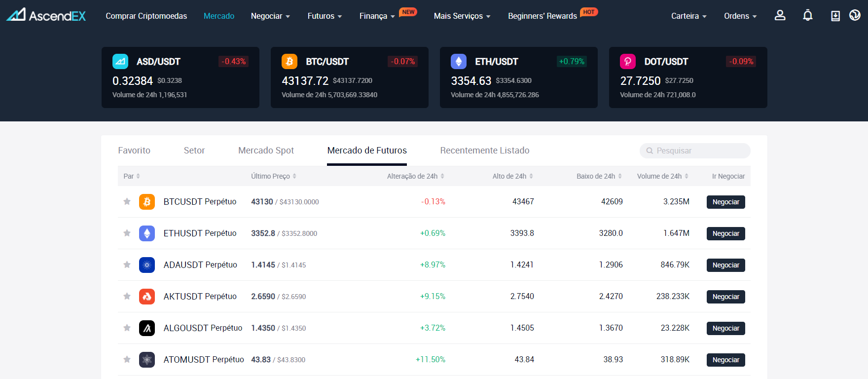
Task: Open the app download icon
Action: [x=835, y=16]
